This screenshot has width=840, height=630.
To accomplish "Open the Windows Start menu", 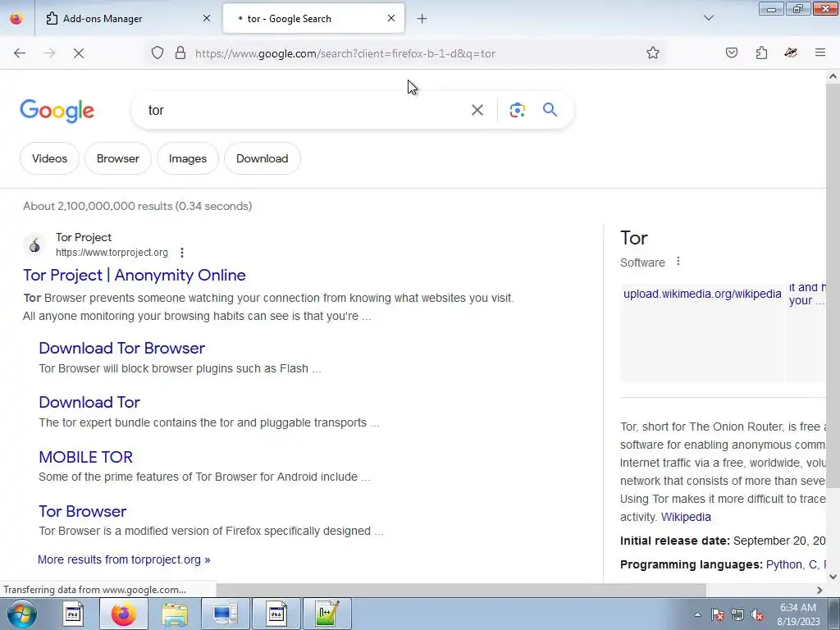I will pos(22,614).
